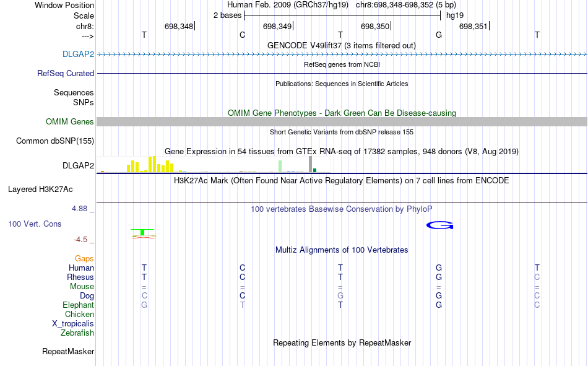
Task: Select the Chicken species label
Action: 79,314
